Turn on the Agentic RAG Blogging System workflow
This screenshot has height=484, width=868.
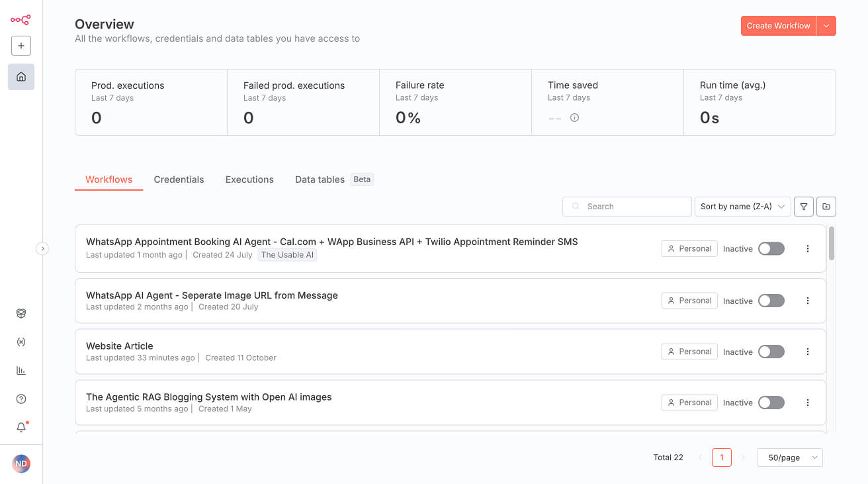coord(771,402)
